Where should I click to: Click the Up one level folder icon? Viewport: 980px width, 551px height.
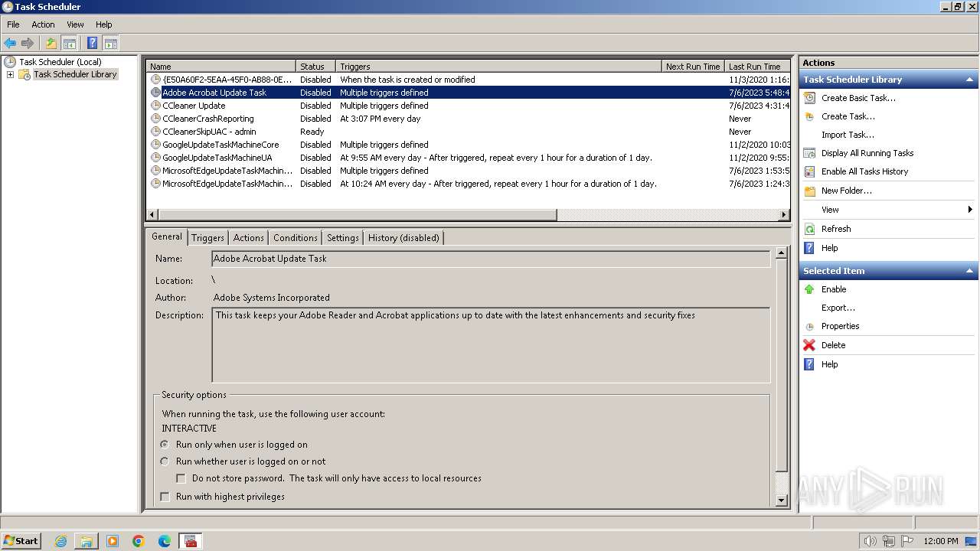click(51, 44)
